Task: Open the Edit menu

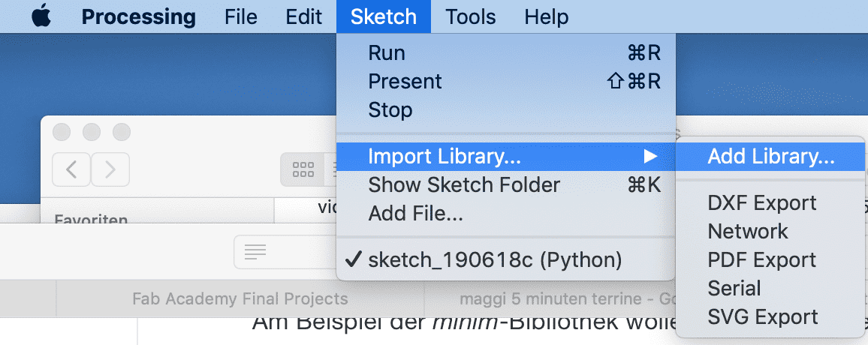Action: pyautogui.click(x=304, y=16)
